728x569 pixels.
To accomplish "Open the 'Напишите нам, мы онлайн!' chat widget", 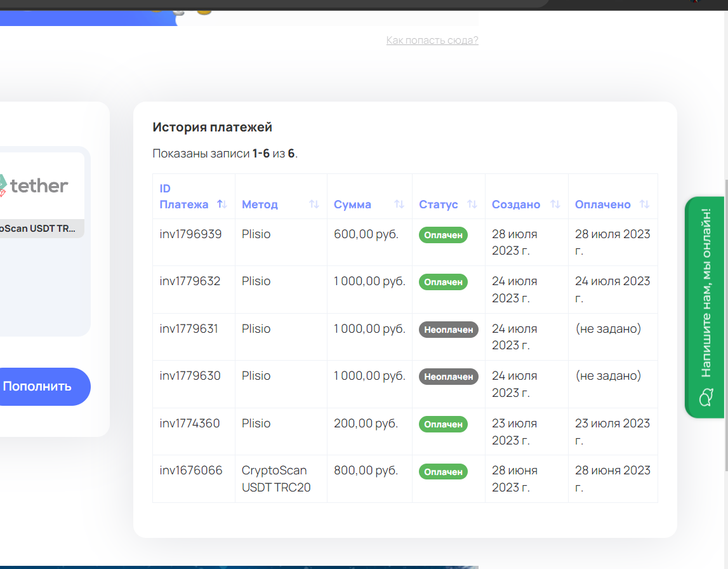I will [x=705, y=307].
